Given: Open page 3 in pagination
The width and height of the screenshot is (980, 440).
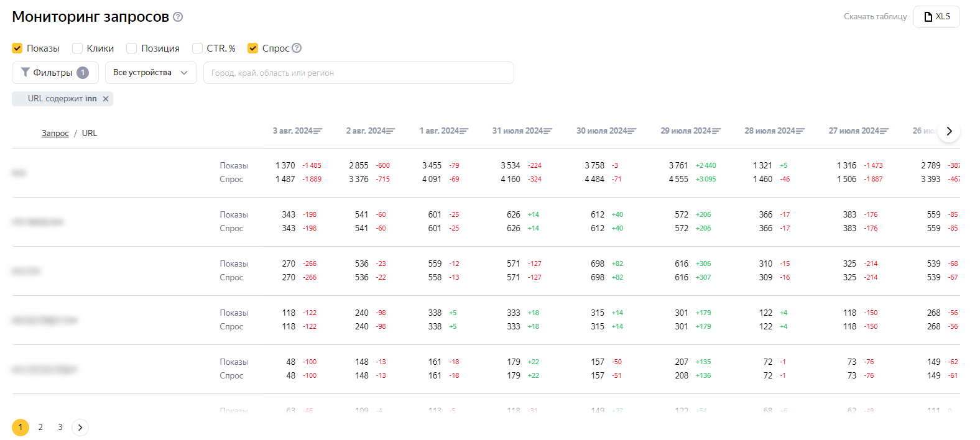Looking at the screenshot, I should click(x=60, y=428).
